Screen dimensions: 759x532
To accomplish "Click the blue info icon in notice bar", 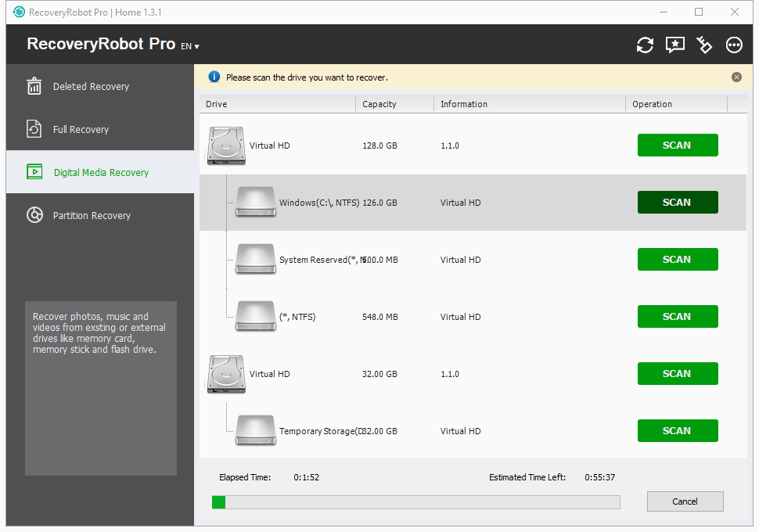I will point(214,77).
